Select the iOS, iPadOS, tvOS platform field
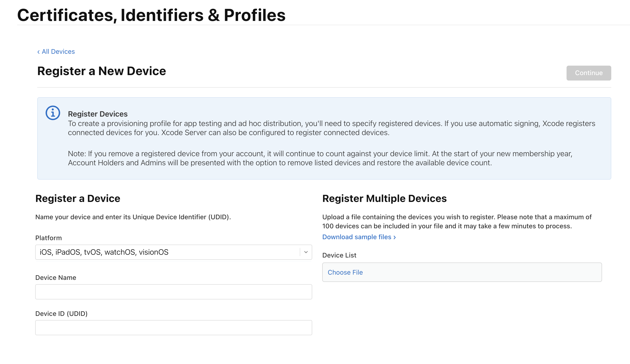This screenshot has height=364, width=630. coord(167,252)
